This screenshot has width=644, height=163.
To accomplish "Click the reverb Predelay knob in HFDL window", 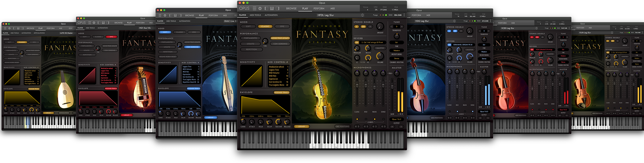I will tap(357, 48).
